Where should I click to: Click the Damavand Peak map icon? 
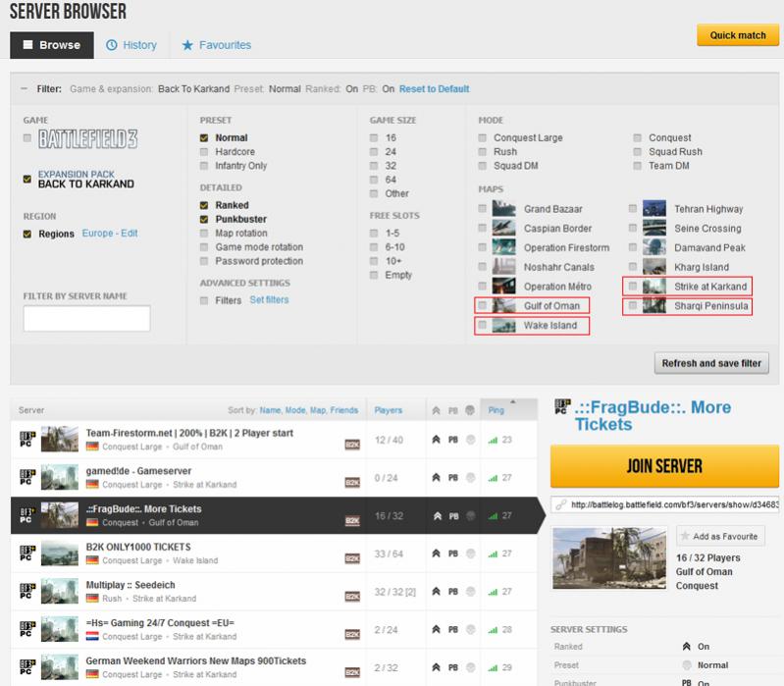point(654,247)
